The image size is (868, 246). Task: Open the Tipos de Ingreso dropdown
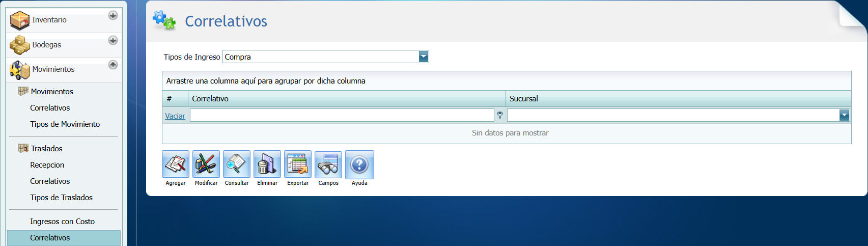point(424,57)
